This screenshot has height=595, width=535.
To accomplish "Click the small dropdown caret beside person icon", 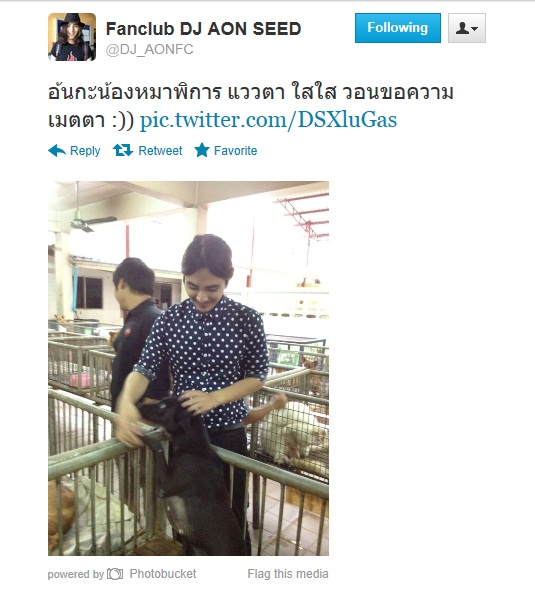I will point(475,28).
